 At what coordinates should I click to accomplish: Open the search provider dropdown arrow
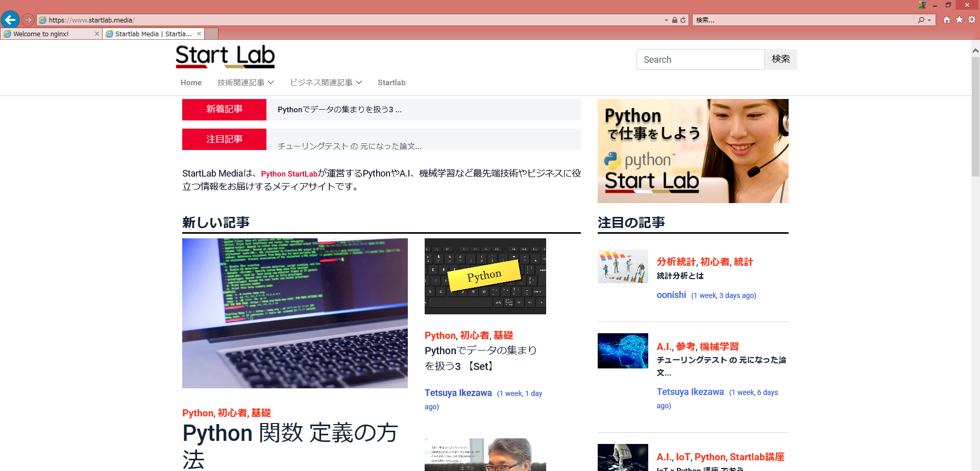click(x=929, y=20)
